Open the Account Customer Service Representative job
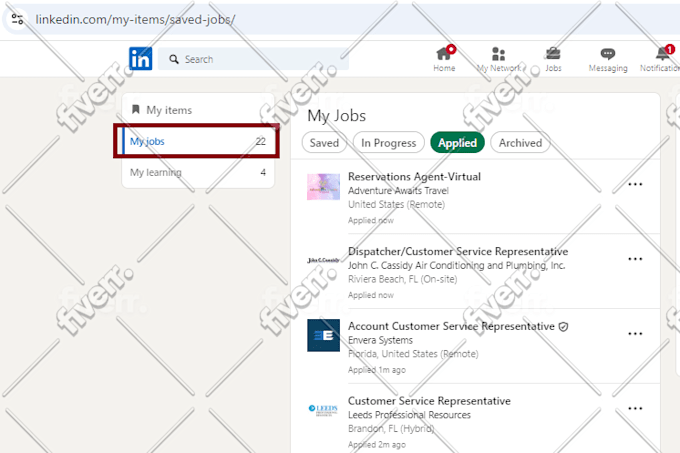The width and height of the screenshot is (680, 453). (451, 326)
